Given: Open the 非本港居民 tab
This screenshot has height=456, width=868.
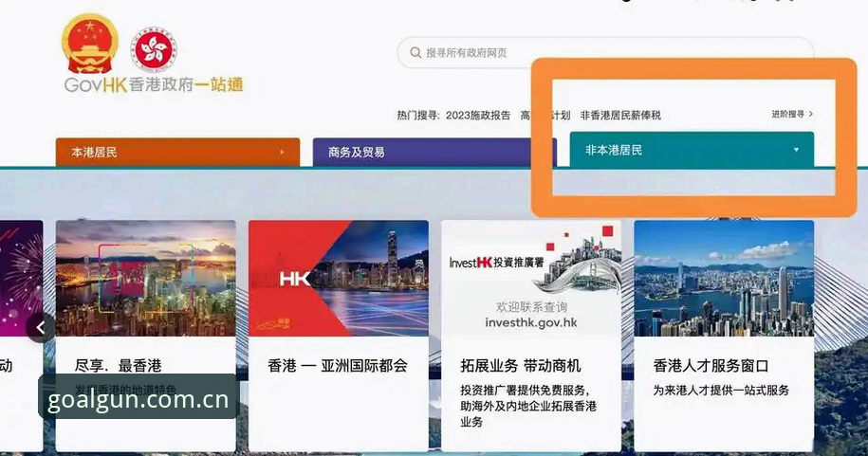Looking at the screenshot, I should (692, 150).
